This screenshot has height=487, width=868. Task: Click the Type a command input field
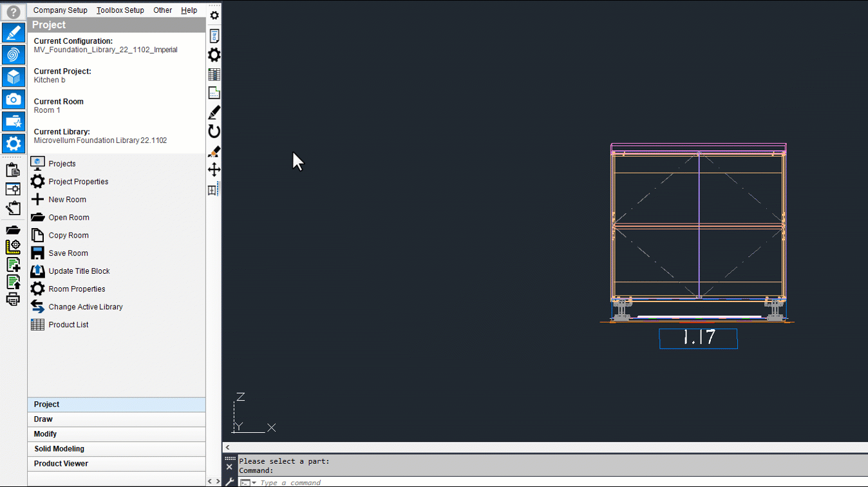tap(290, 482)
